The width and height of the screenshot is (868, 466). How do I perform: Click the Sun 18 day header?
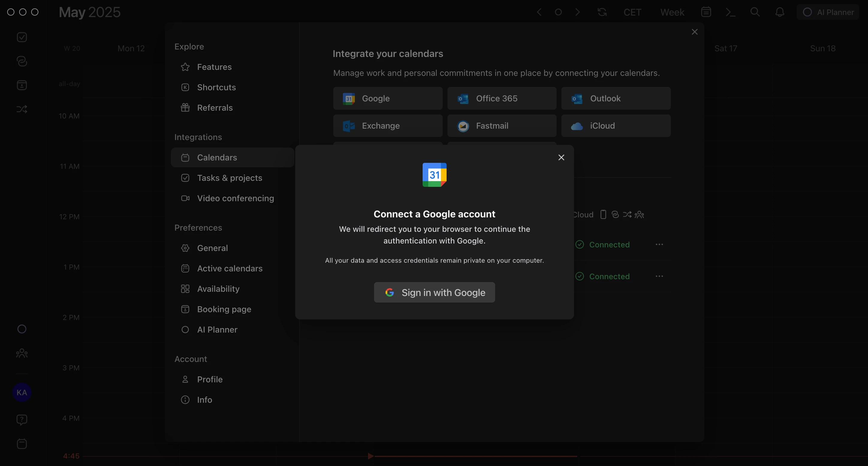(823, 49)
